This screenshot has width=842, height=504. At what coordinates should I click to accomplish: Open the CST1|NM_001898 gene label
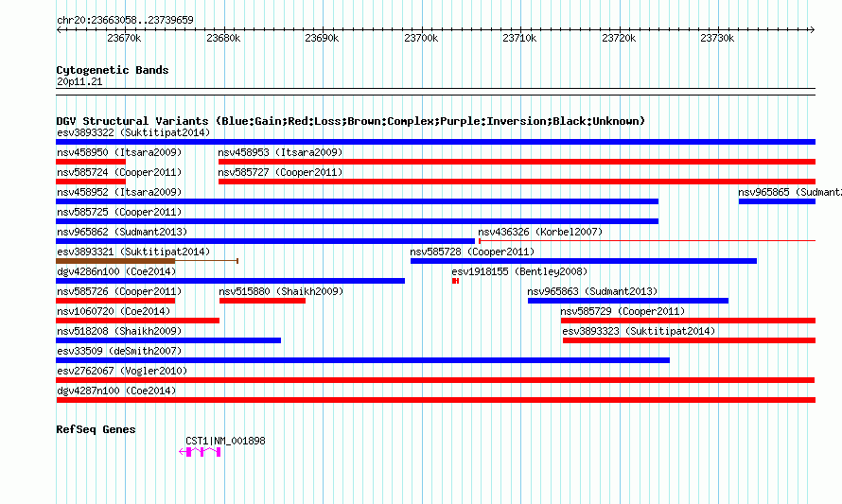pyautogui.click(x=225, y=441)
